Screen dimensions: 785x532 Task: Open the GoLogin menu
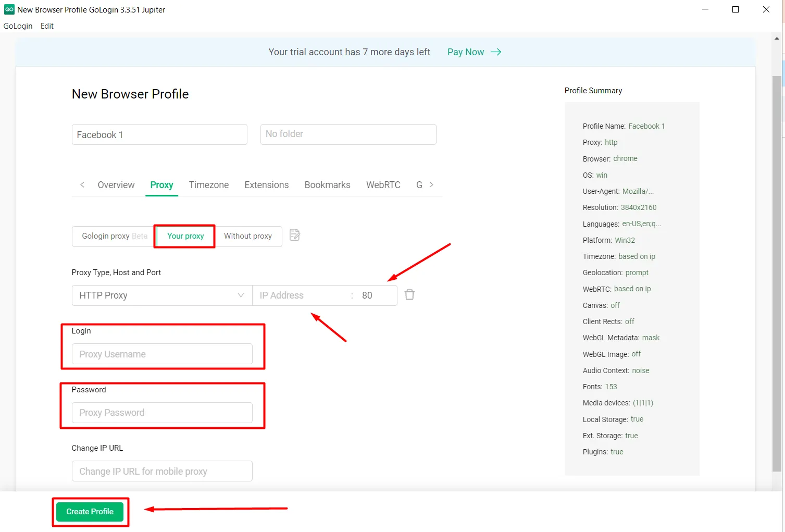[x=18, y=26]
